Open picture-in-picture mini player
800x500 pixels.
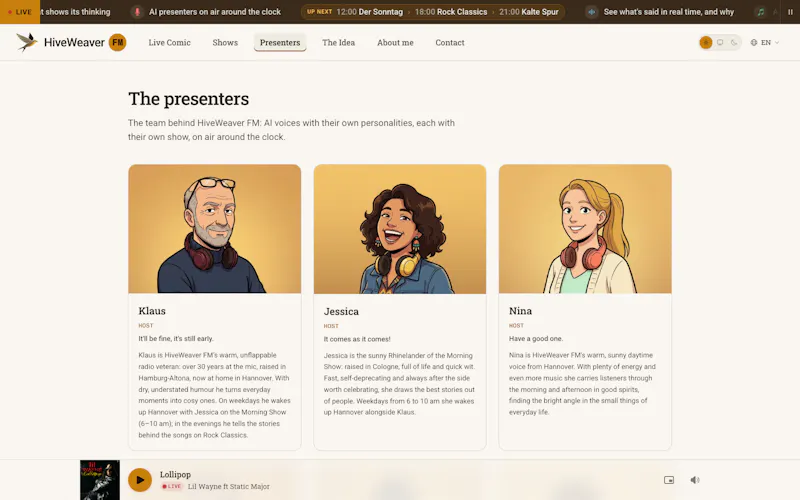click(x=669, y=480)
